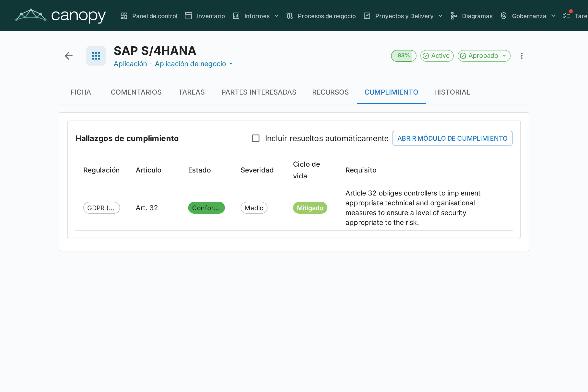Open the tasks checklist icon with red dot

(567, 15)
